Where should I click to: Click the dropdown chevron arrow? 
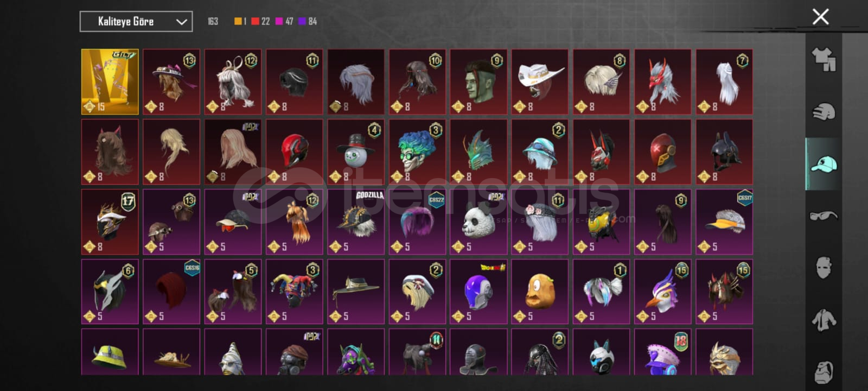tap(181, 22)
